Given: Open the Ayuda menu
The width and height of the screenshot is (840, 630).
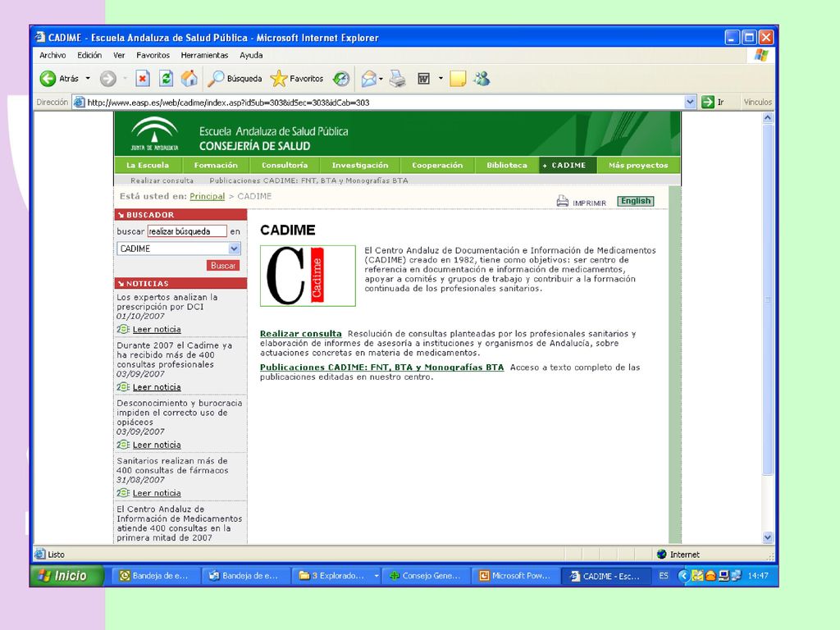Looking at the screenshot, I should [x=251, y=55].
